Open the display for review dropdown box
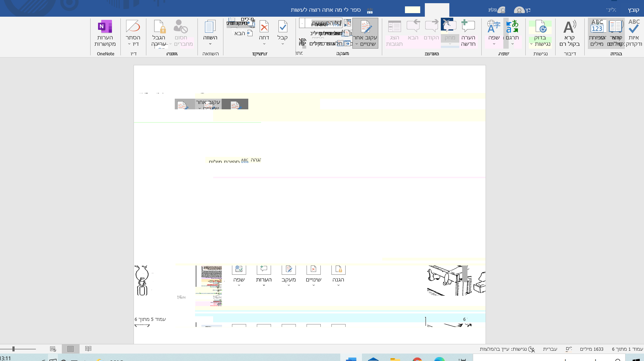This screenshot has height=361, width=644. [320, 23]
